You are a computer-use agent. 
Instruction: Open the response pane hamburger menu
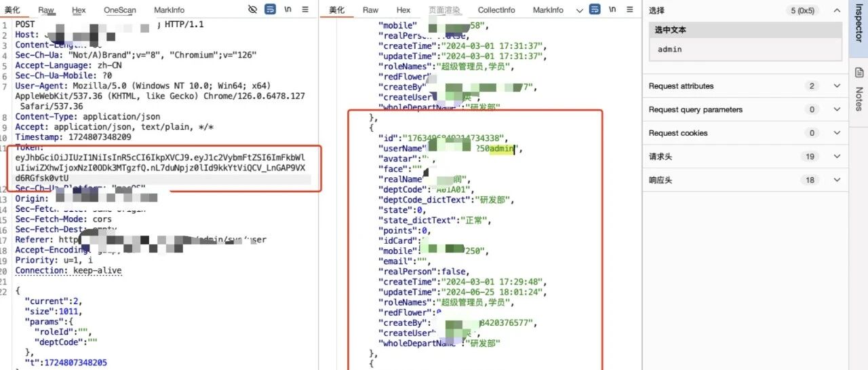click(631, 10)
